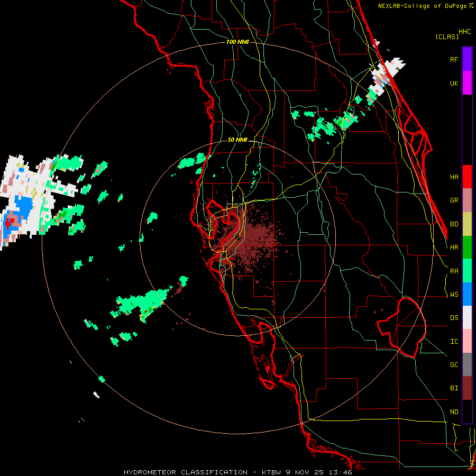Click the "HHC" product code text
476x476 pixels.
tap(464, 32)
